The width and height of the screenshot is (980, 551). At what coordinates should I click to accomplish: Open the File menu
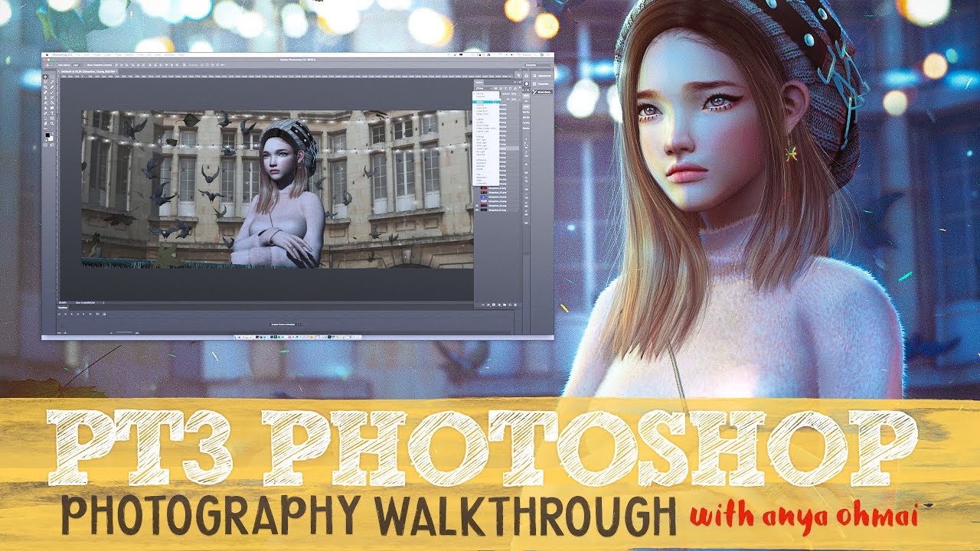point(78,54)
